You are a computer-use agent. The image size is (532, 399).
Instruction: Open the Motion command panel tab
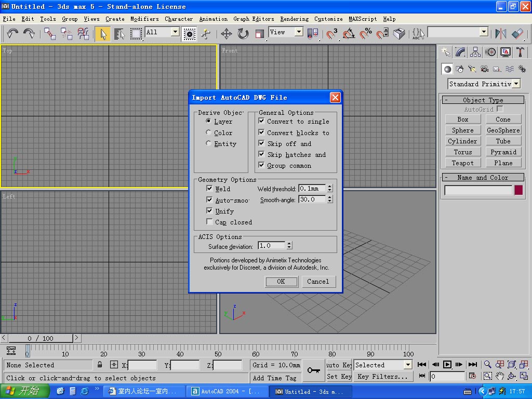tap(490, 52)
